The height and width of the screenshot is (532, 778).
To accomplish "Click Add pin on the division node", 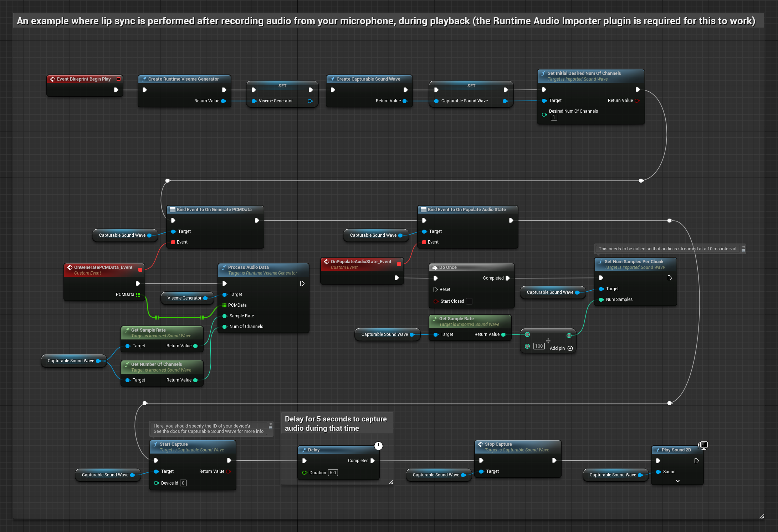I will [x=570, y=348].
